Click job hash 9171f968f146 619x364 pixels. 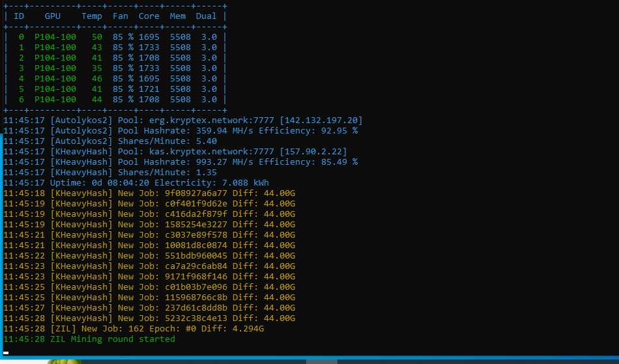click(x=196, y=277)
